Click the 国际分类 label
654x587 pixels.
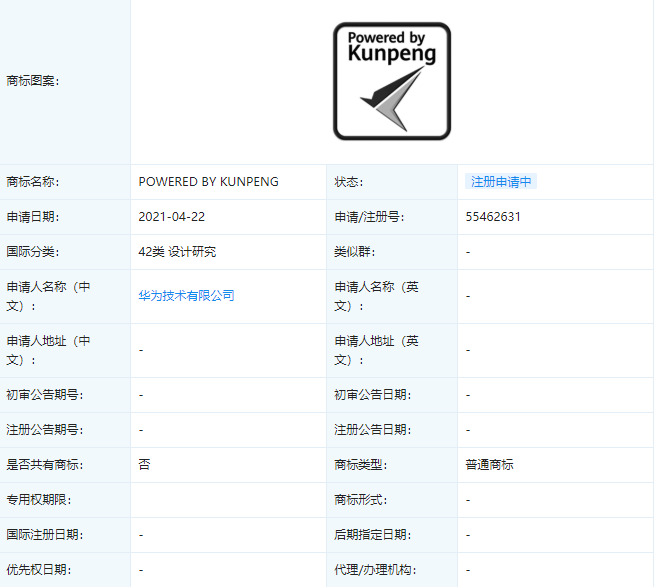tap(33, 252)
